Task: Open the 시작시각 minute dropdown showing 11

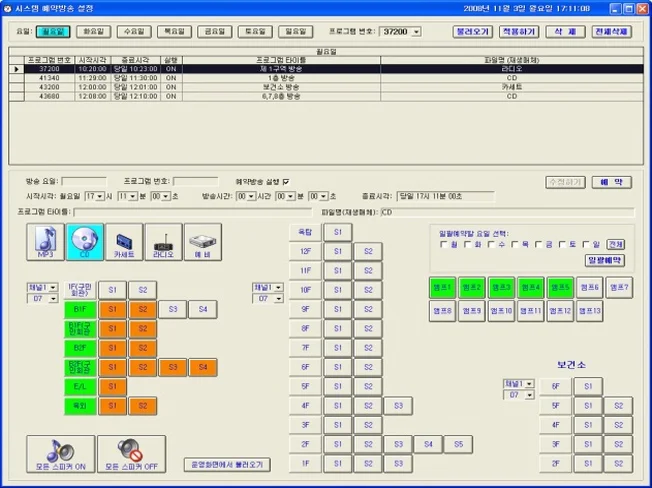Action: pos(133,196)
